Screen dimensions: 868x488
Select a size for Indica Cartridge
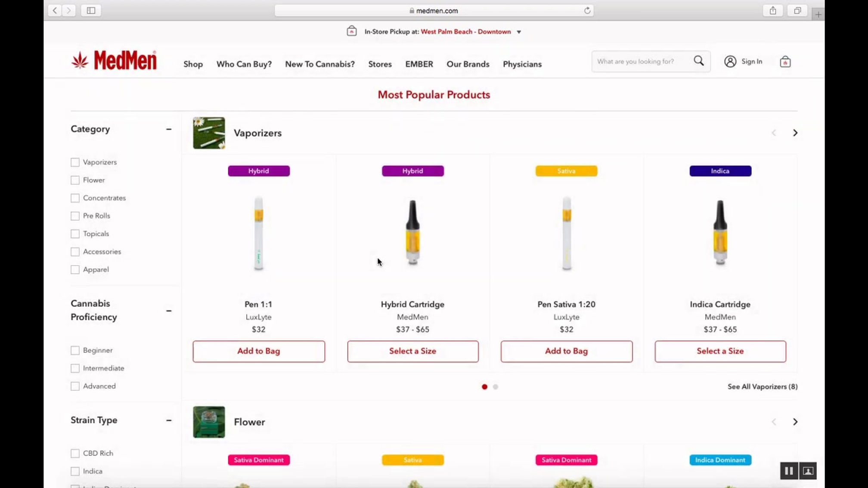pos(720,351)
